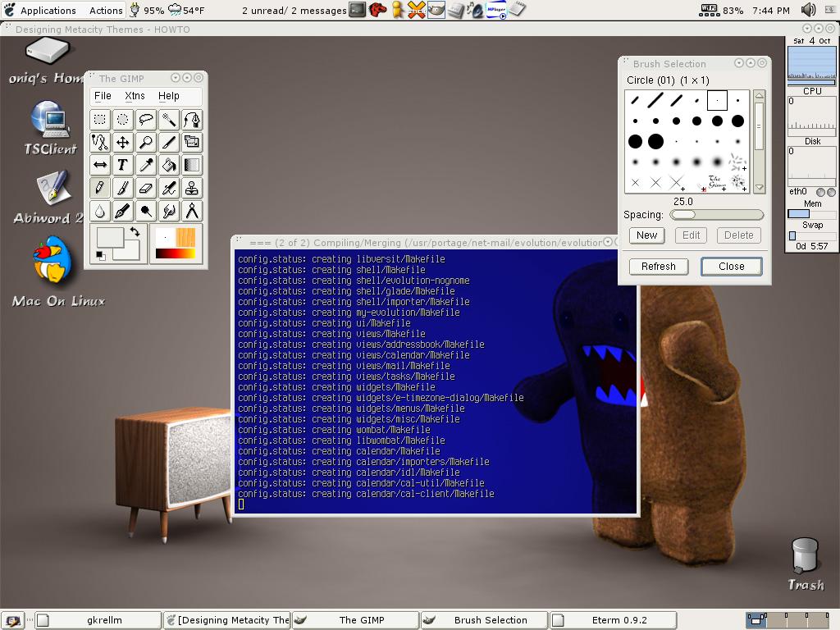This screenshot has height=630, width=840.
Task: Click the workspace switcher in bottom panel
Action: click(787, 620)
